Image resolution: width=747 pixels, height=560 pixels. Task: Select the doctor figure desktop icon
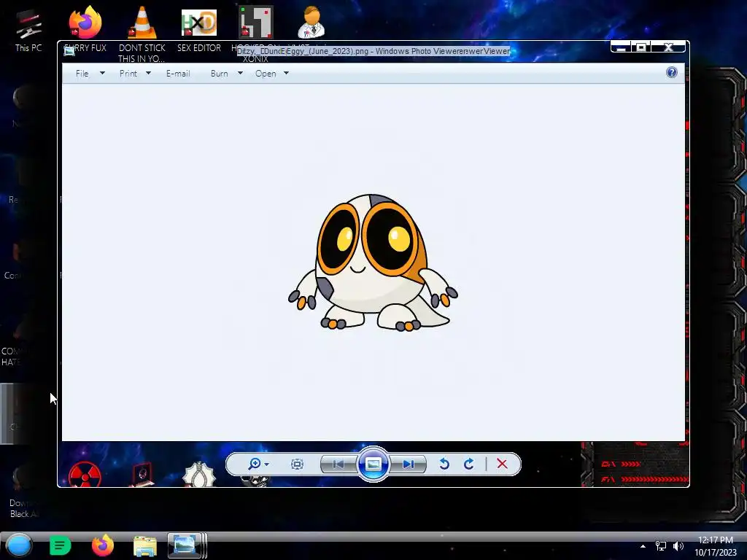tap(311, 22)
